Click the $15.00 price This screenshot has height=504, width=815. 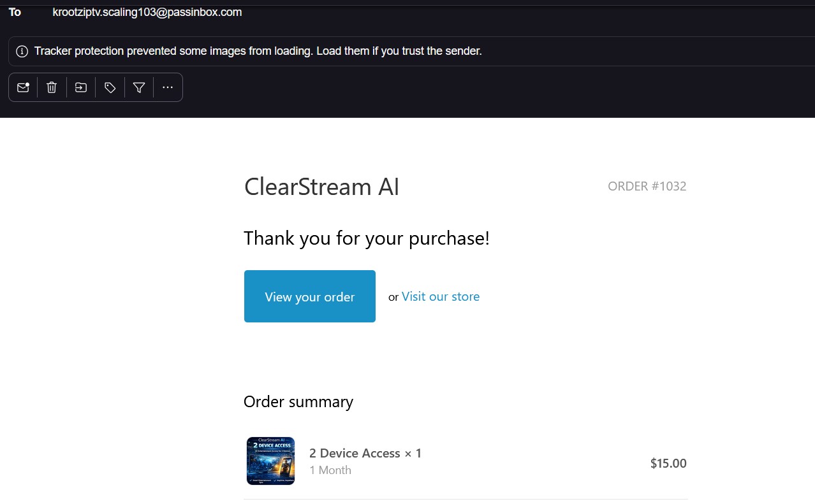pos(668,463)
